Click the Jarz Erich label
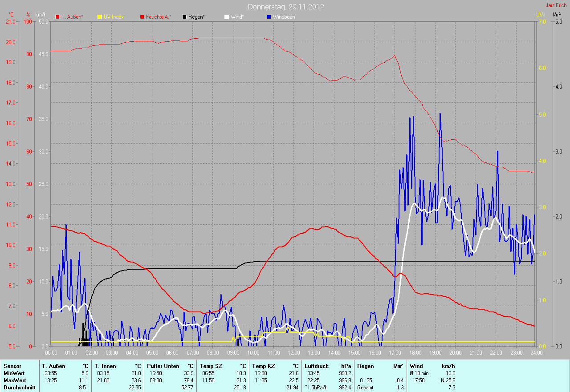The height and width of the screenshot is (392, 570). pos(556,5)
